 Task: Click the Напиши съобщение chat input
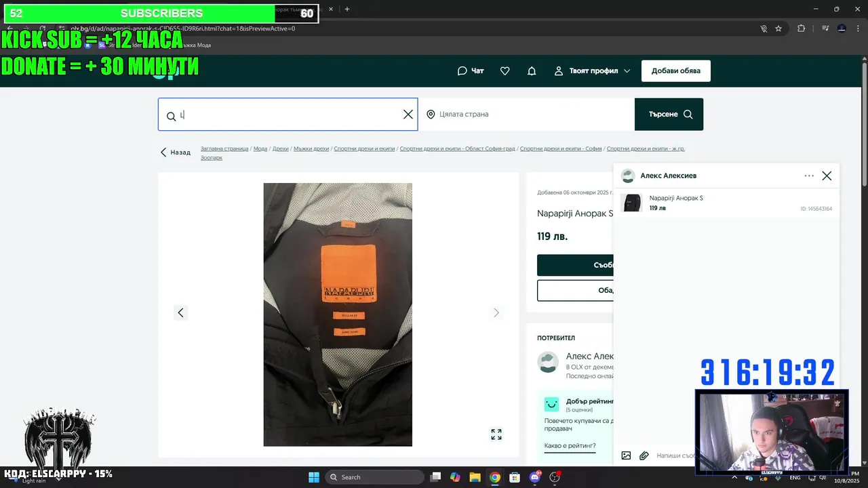675,455
